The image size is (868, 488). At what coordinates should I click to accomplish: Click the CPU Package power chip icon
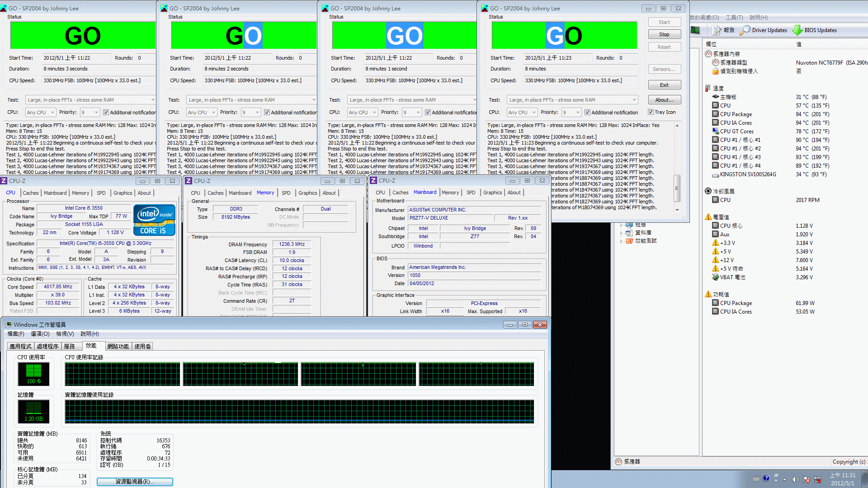click(x=716, y=303)
